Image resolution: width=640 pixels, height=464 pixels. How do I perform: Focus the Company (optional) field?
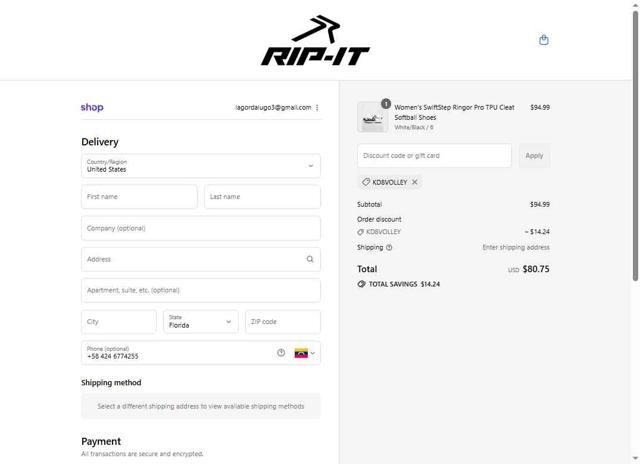coord(201,228)
